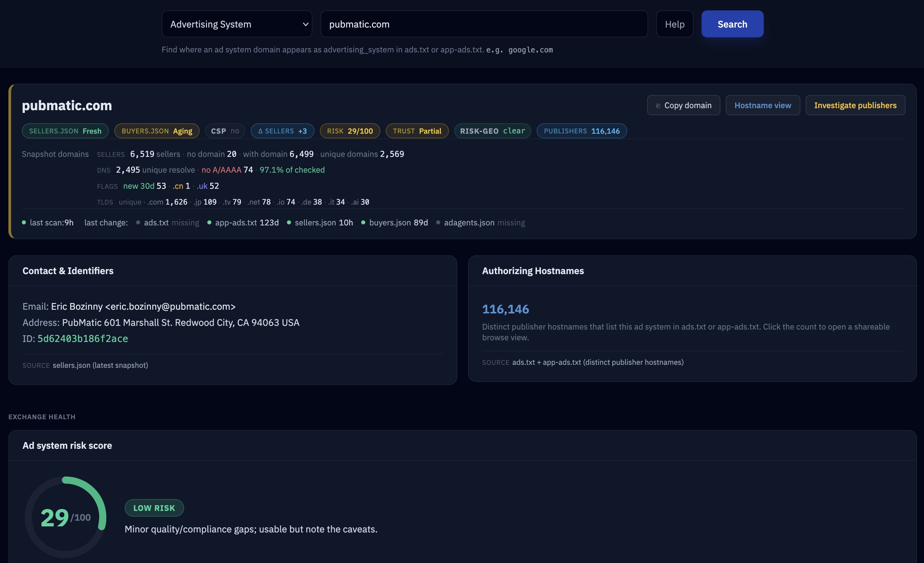
Task: Click the RISK 29/100 badge
Action: tap(349, 131)
